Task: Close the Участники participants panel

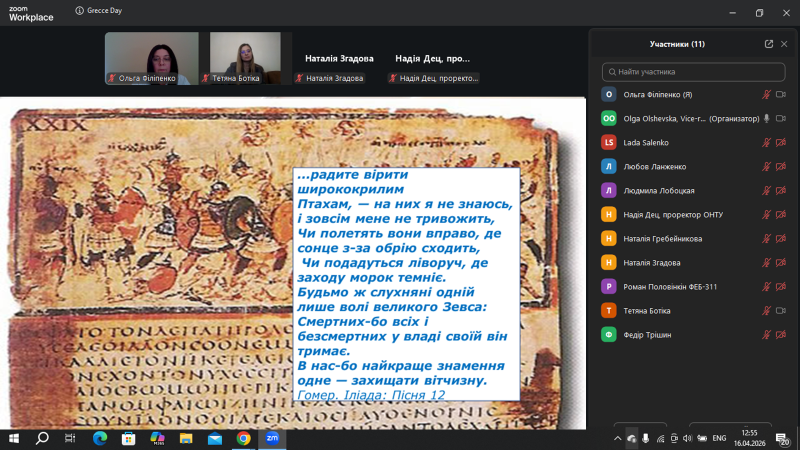Action: (784, 44)
